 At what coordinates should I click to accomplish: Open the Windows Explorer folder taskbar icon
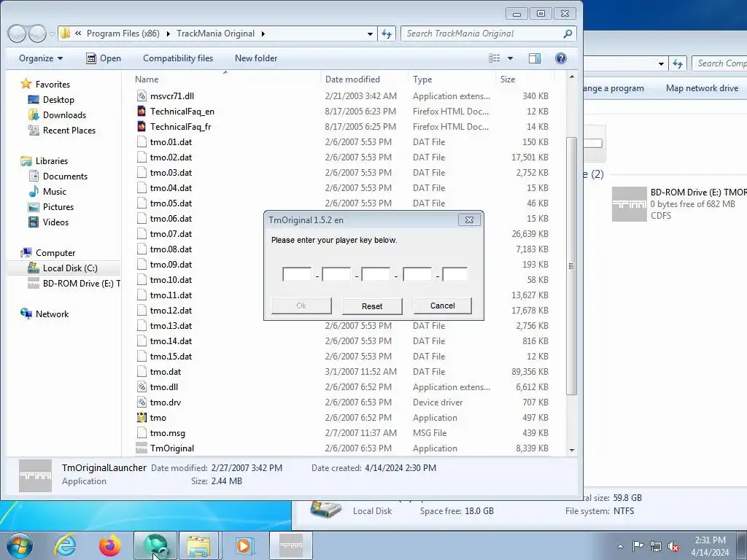click(x=198, y=545)
